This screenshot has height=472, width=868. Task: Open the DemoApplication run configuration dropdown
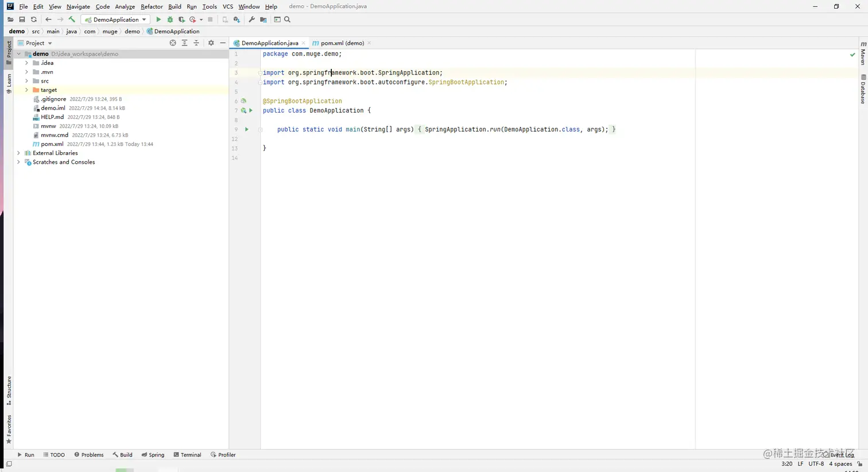(115, 20)
